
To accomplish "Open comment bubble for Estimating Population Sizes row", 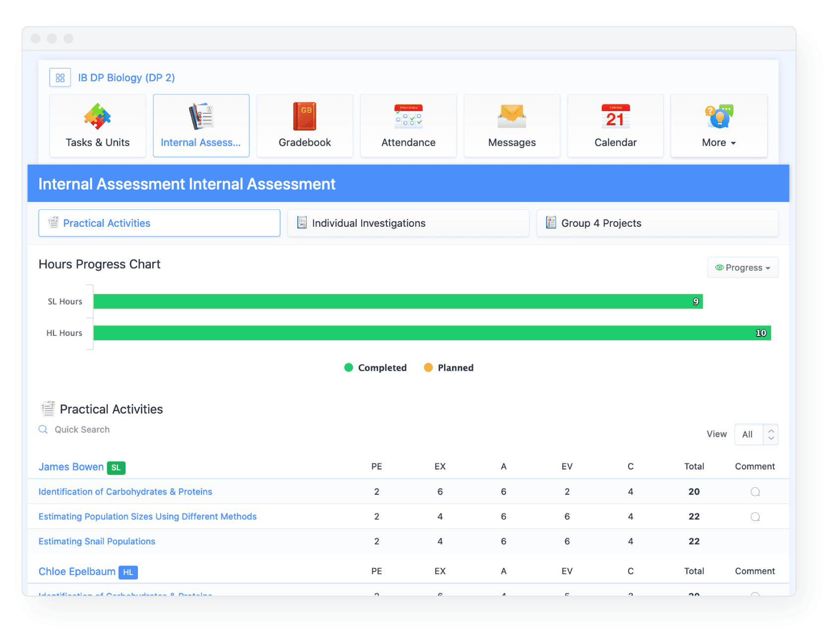I will (755, 516).
